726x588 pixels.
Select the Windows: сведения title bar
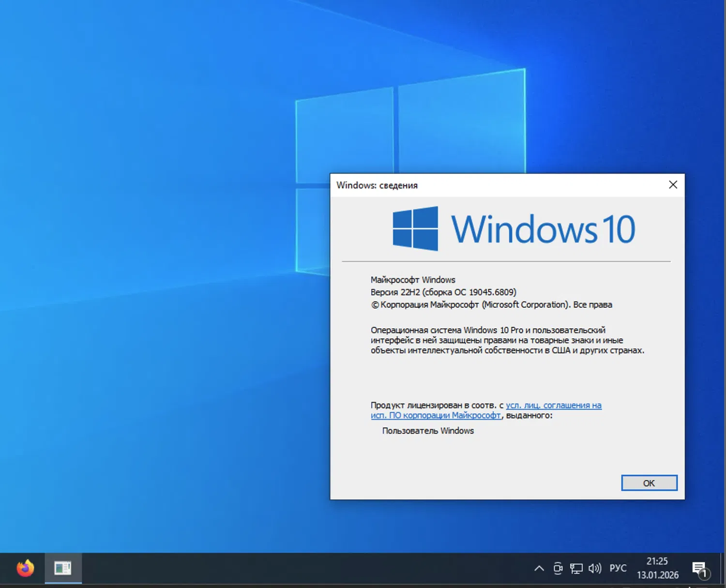[x=378, y=185]
